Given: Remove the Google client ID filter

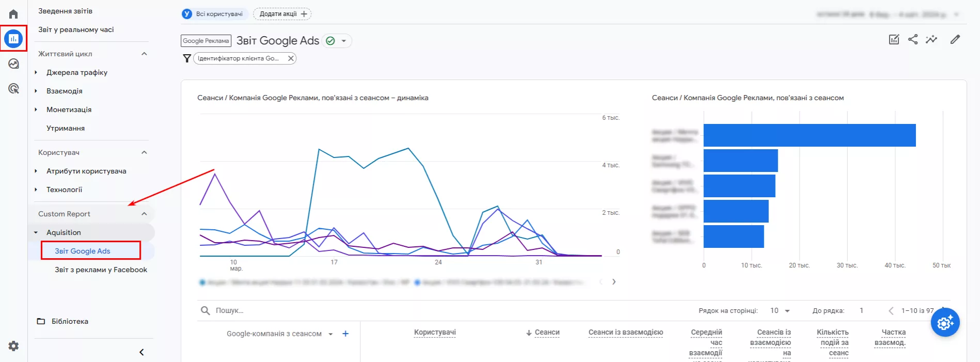Looking at the screenshot, I should click(291, 58).
